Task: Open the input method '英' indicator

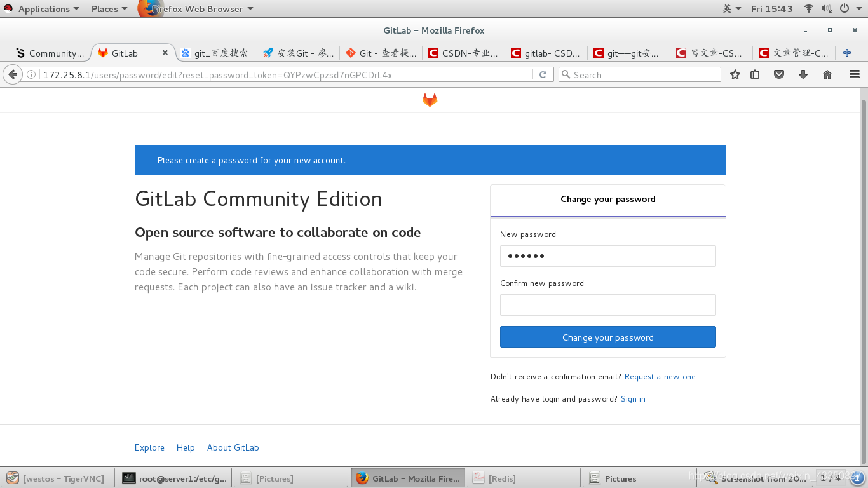Action: 731,8
